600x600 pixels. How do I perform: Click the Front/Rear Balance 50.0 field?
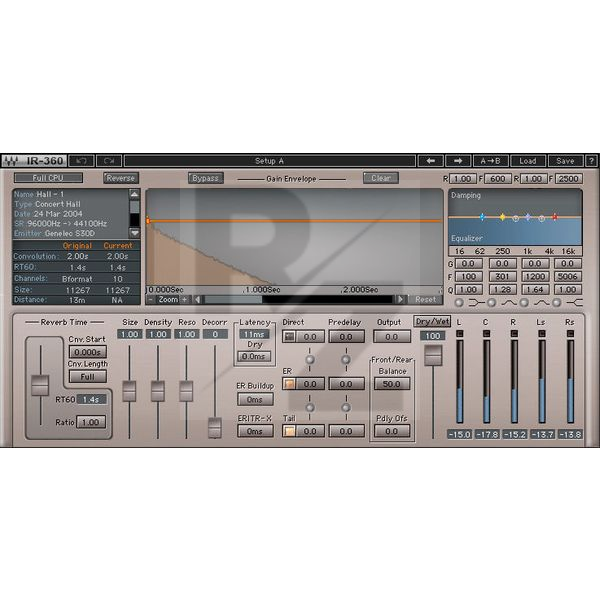pyautogui.click(x=392, y=384)
